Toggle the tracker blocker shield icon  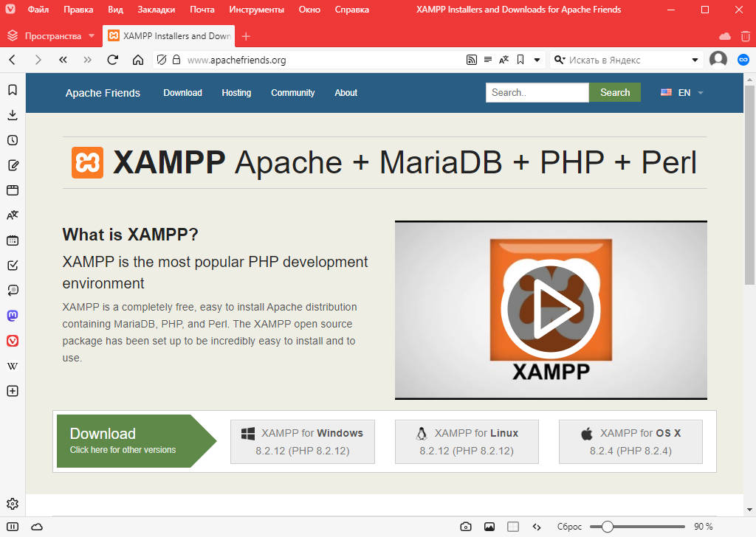pos(162,60)
